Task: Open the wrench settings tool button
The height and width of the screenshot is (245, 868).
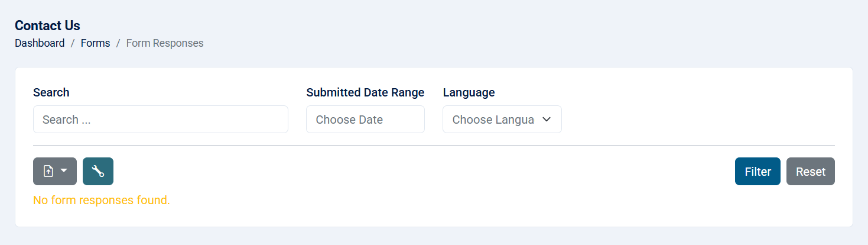Action: tap(98, 172)
